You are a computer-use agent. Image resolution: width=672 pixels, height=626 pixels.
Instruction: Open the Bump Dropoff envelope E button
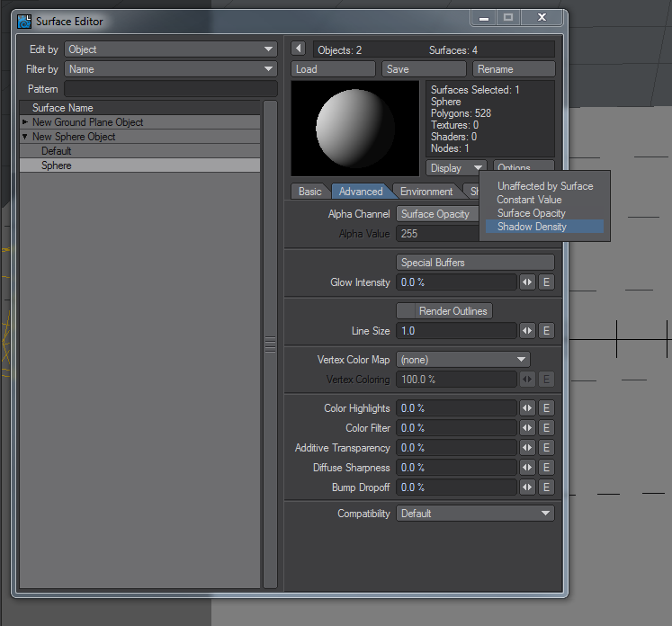tap(546, 487)
